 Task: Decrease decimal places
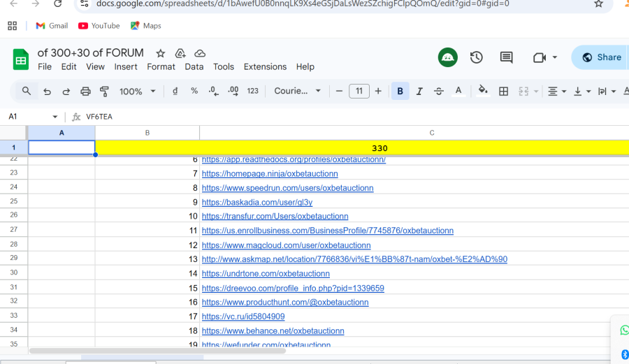click(x=213, y=92)
